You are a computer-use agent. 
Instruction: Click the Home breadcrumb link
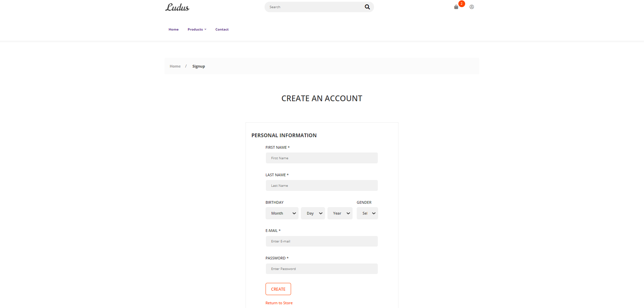175,66
